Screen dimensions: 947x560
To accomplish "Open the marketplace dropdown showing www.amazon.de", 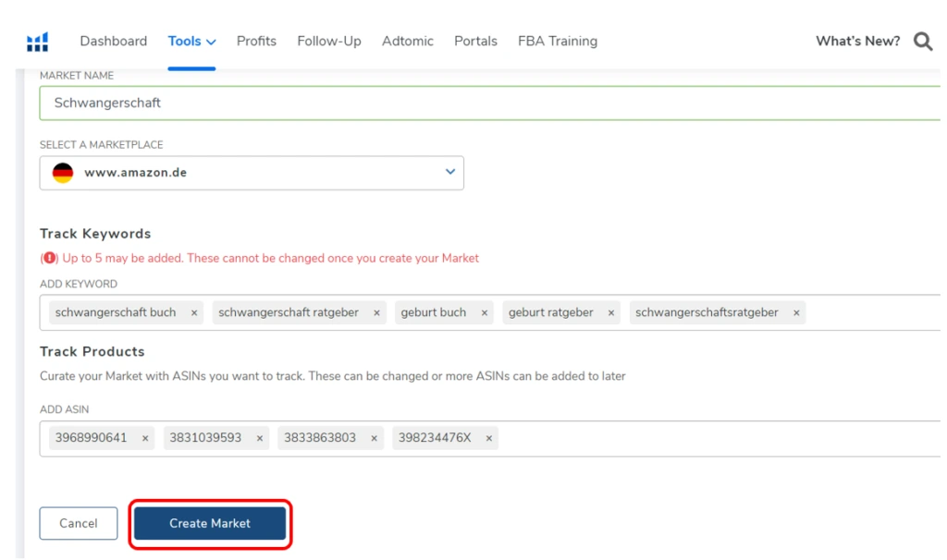I will (x=252, y=173).
